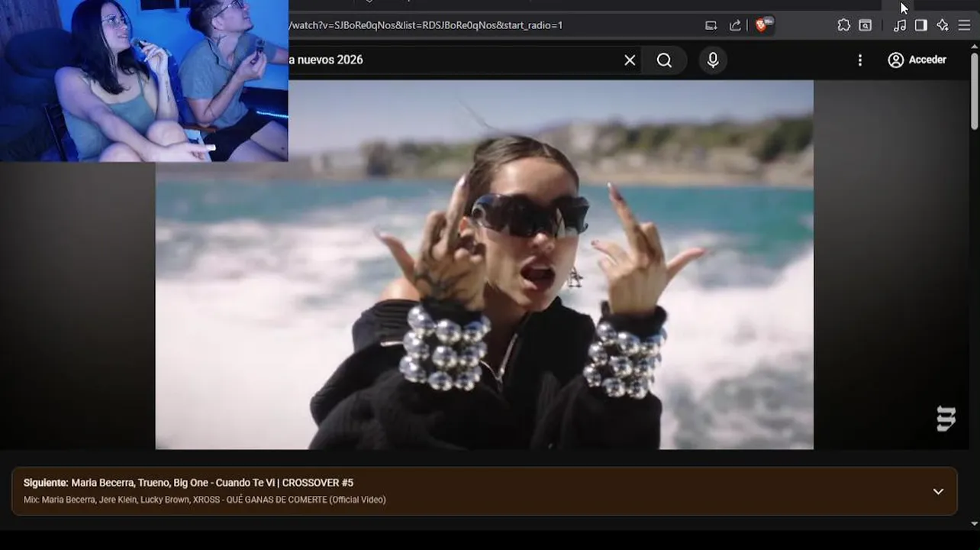Click the share page icon in address bar
980x550 pixels.
[x=735, y=25]
